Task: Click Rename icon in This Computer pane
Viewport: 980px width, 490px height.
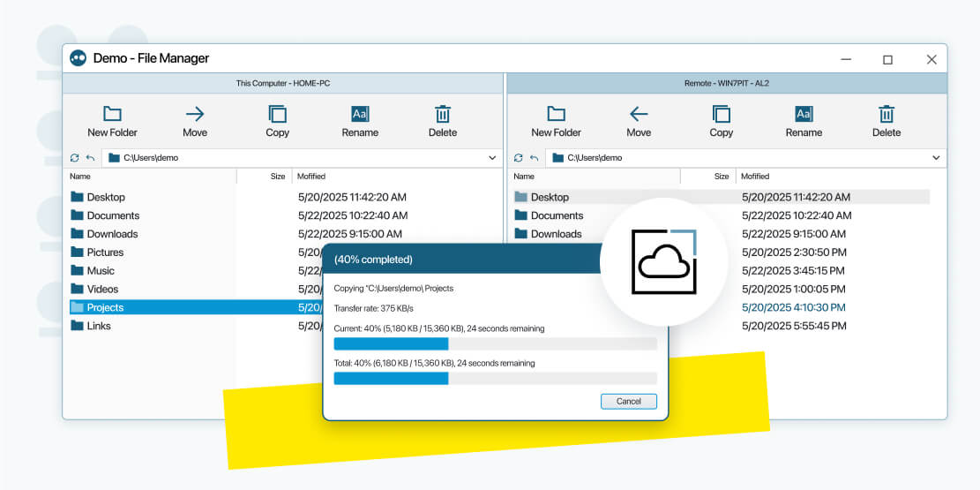Action: (x=360, y=114)
